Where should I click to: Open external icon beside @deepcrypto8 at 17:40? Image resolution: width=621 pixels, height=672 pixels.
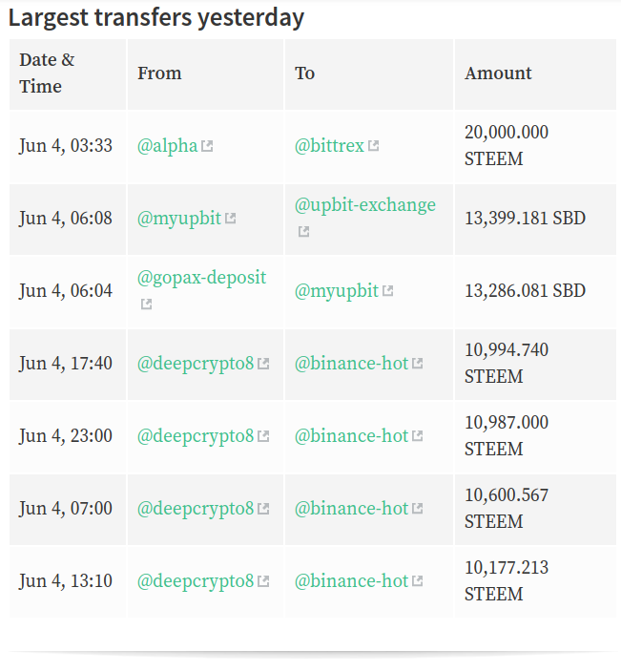263,364
